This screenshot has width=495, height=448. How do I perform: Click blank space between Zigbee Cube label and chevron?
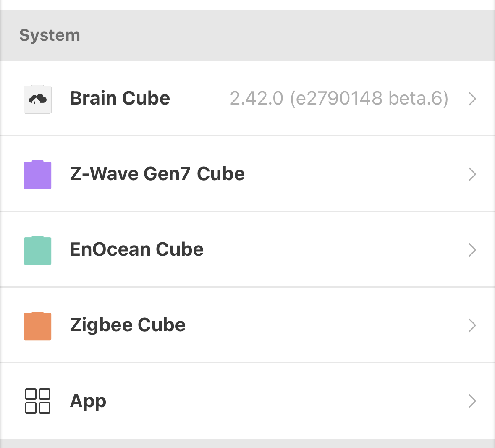[x=325, y=325]
